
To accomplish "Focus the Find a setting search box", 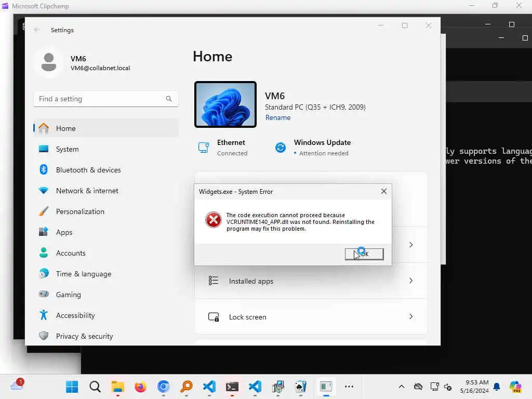I will point(106,99).
